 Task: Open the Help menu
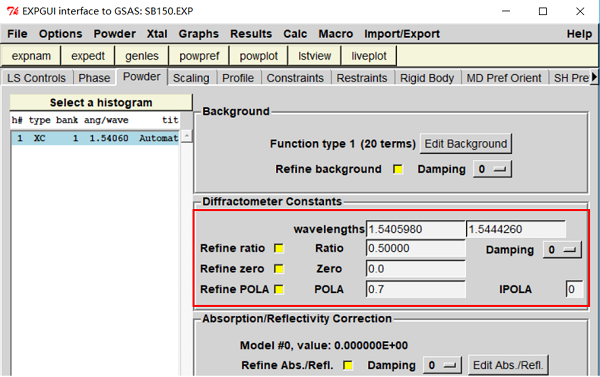[579, 34]
